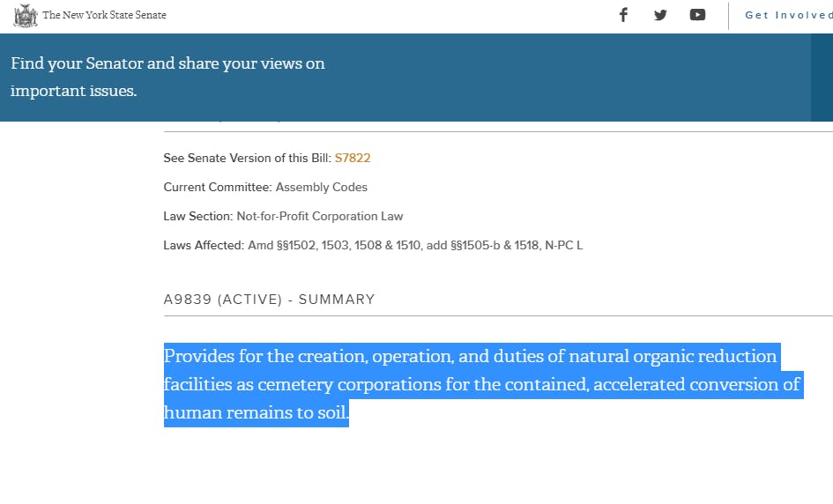This screenshot has height=504, width=833.
Task: Open the Get Involved menu item
Action: pos(787,15)
